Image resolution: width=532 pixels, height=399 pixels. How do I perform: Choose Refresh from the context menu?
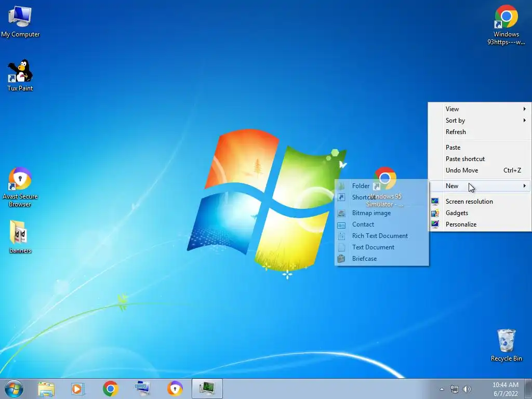[480, 132]
